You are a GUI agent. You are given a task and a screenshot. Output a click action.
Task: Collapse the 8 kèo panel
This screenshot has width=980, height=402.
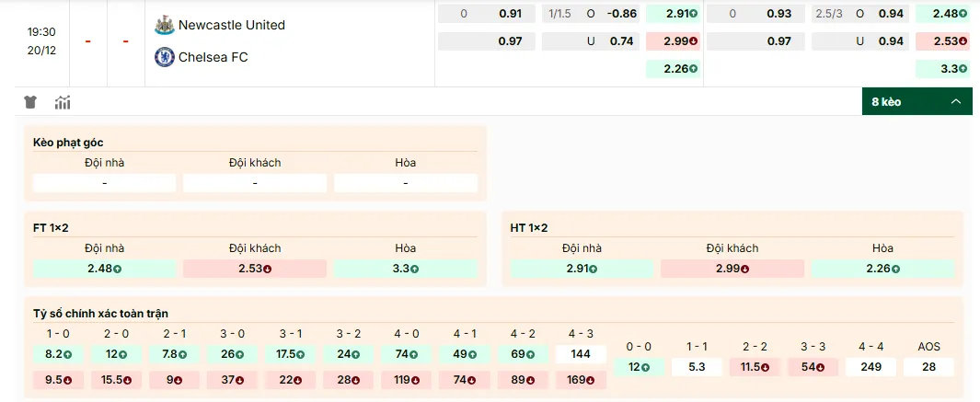[916, 101]
